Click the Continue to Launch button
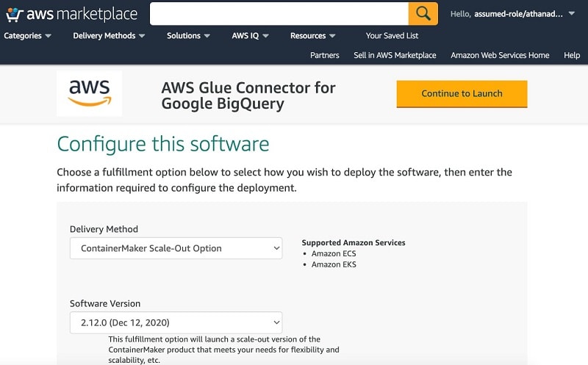This screenshot has width=588, height=365. pos(462,94)
